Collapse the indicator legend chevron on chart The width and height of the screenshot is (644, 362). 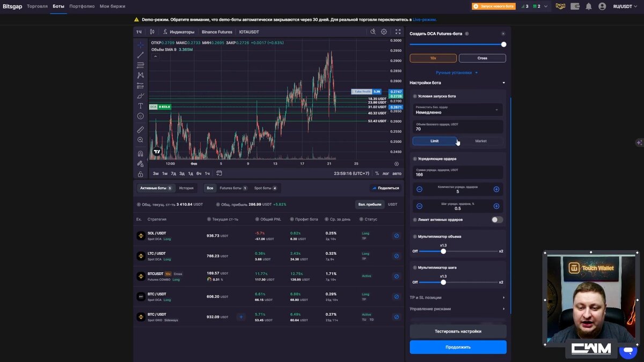pyautogui.click(x=156, y=56)
